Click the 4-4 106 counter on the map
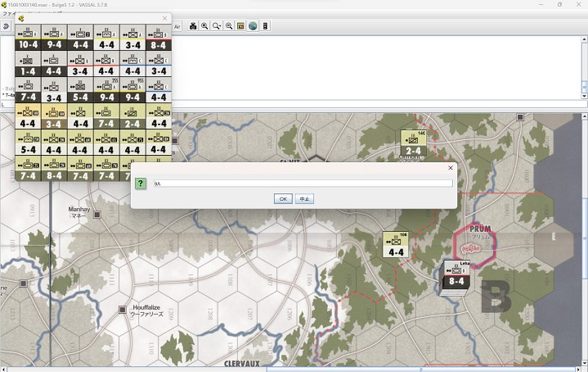The image size is (588, 372). [x=396, y=244]
